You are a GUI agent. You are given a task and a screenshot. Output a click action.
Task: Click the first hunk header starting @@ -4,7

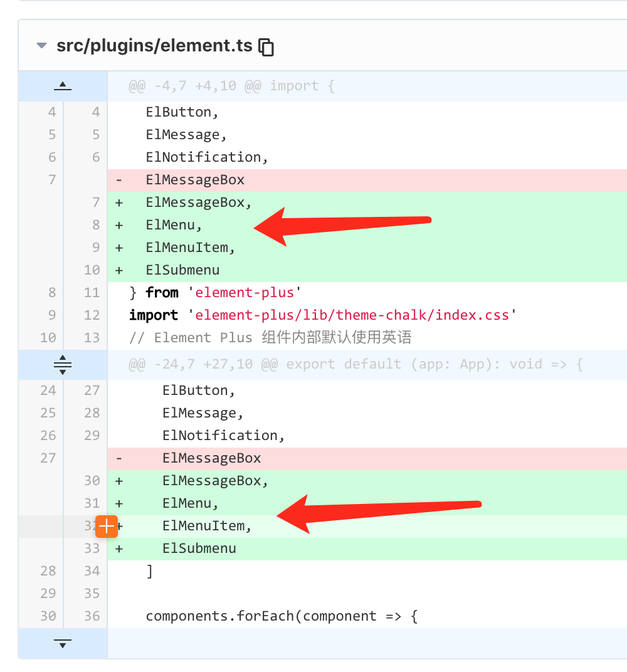[x=231, y=86]
